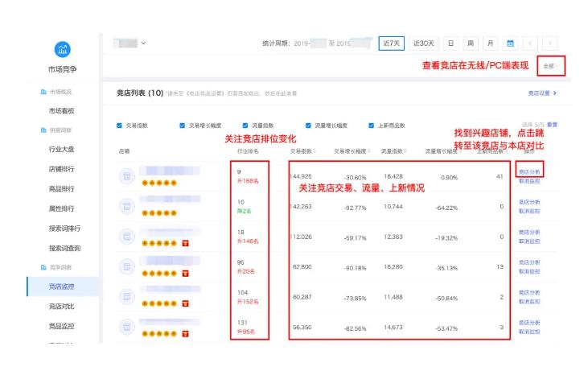Click red Tmall badge in rank 131 row
The width and height of the screenshot is (588, 371).
pos(185,333)
